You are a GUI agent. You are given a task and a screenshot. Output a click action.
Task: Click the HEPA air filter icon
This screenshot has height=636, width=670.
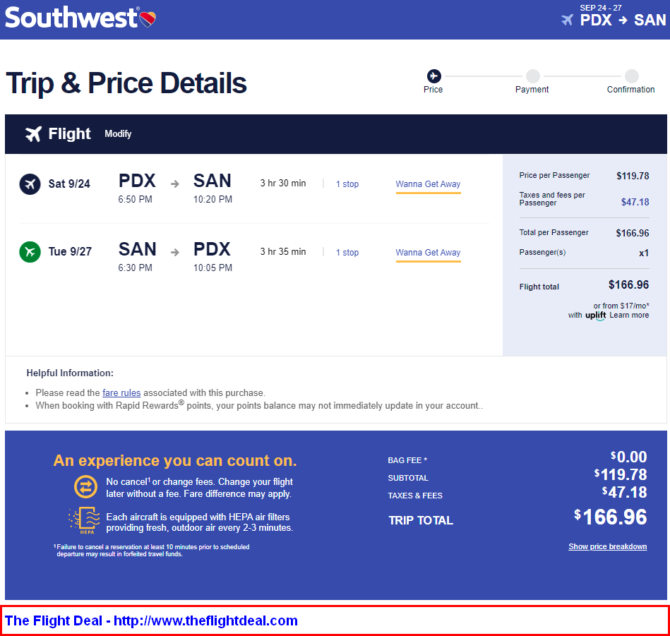(x=86, y=520)
